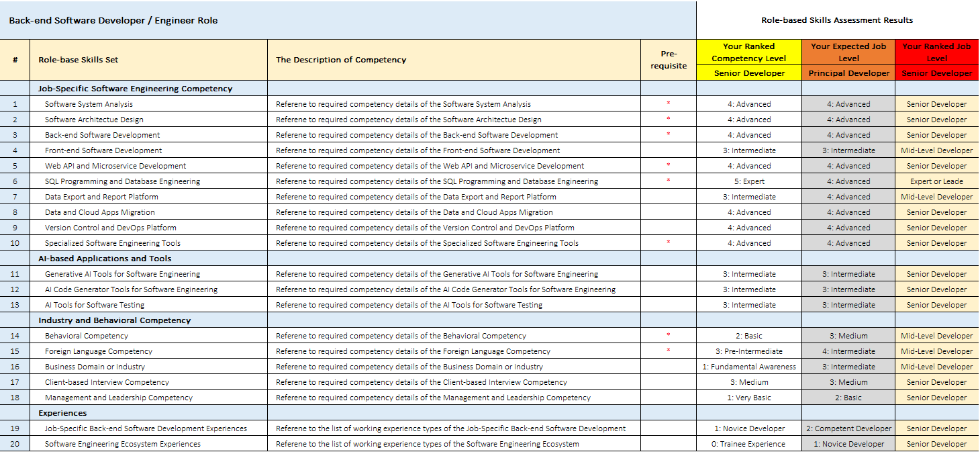Click the red Your Ranked Job Level header
Viewport: 980px width, 454px height.
coord(936,52)
